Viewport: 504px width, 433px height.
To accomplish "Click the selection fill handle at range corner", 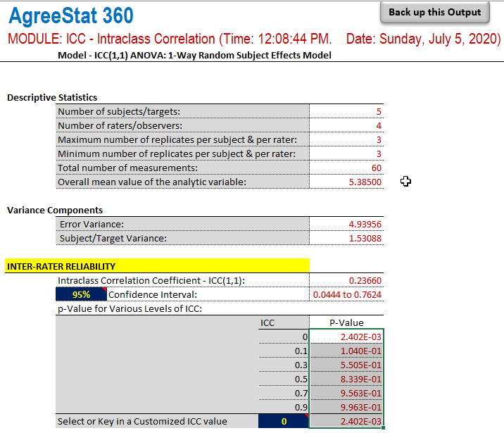I will 383,427.
